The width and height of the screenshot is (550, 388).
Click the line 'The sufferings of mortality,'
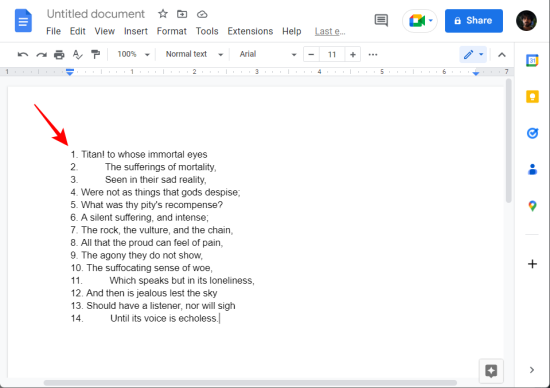click(x=161, y=167)
